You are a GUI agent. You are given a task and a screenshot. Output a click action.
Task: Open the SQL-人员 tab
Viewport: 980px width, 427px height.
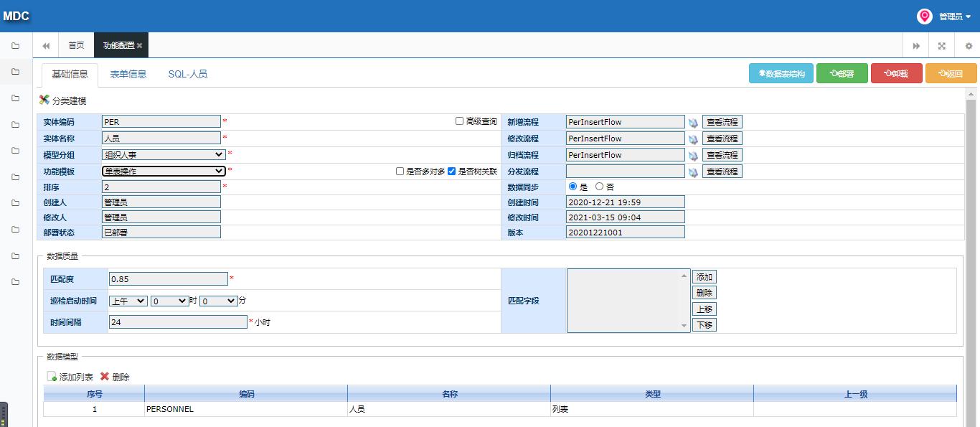pyautogui.click(x=188, y=74)
